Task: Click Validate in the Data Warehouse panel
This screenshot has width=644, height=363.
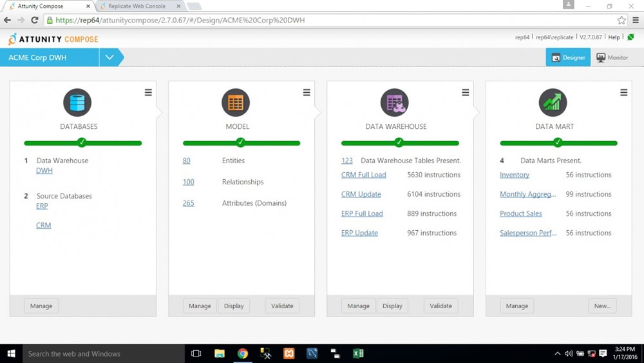Action: (440, 306)
